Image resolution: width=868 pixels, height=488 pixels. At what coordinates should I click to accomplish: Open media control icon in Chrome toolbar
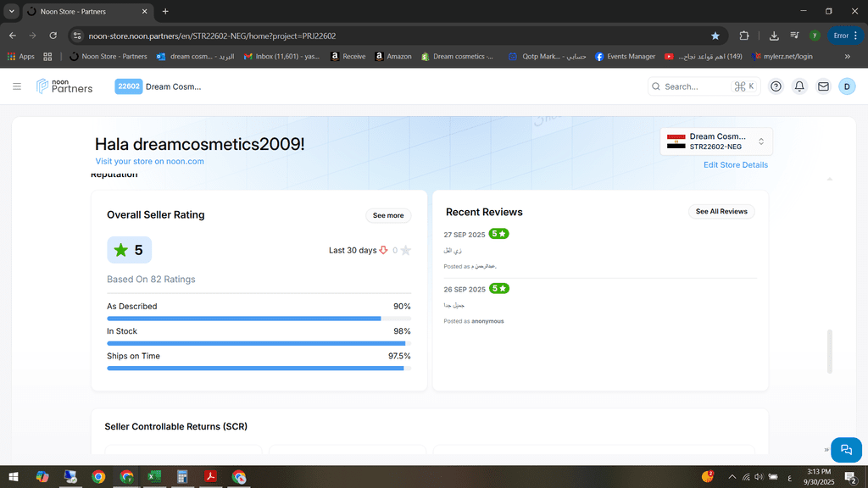tap(794, 36)
